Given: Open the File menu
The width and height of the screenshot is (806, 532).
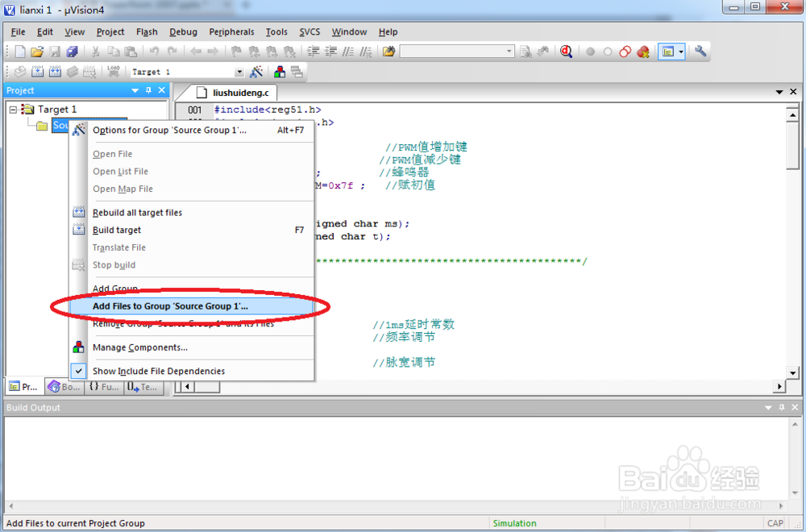Looking at the screenshot, I should click(x=18, y=32).
